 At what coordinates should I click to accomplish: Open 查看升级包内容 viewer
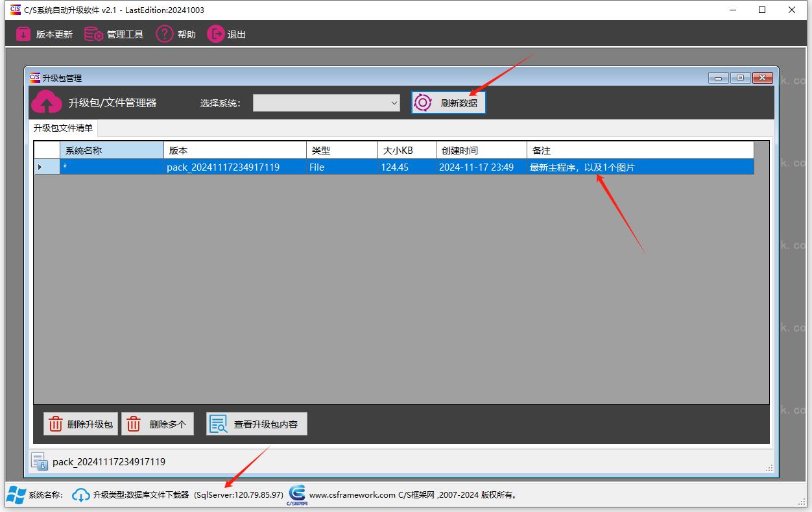(x=256, y=424)
